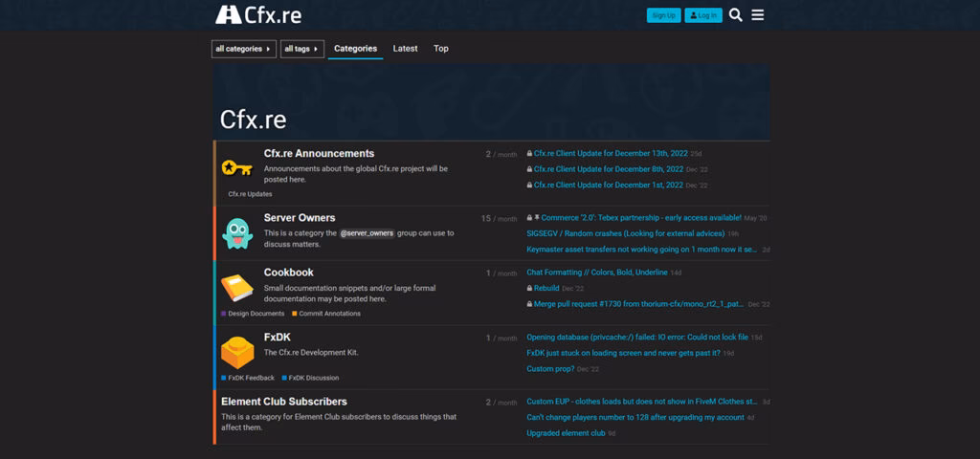Open Custom EUP clothes loads topic
Viewport: 980px width, 459px height.
point(642,402)
